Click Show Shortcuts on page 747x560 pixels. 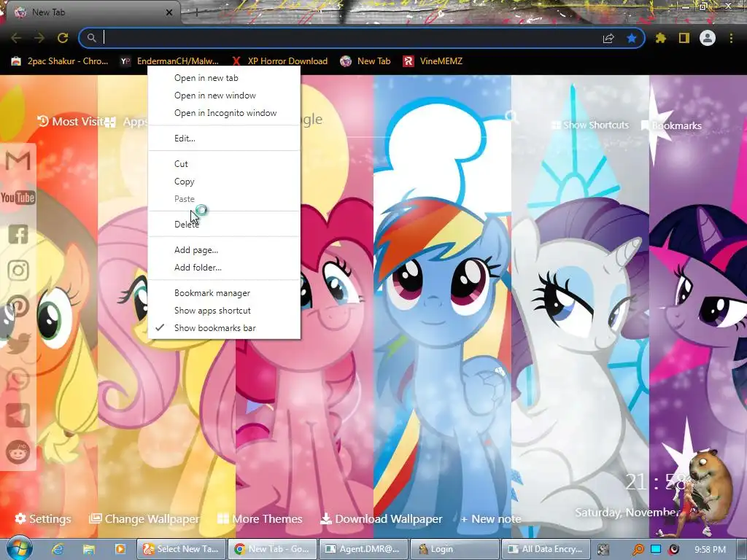[589, 125]
